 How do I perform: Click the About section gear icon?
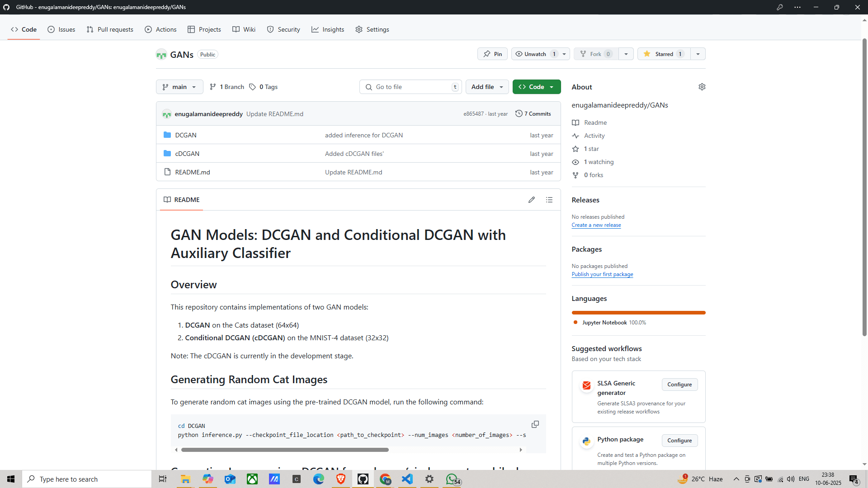coord(702,87)
